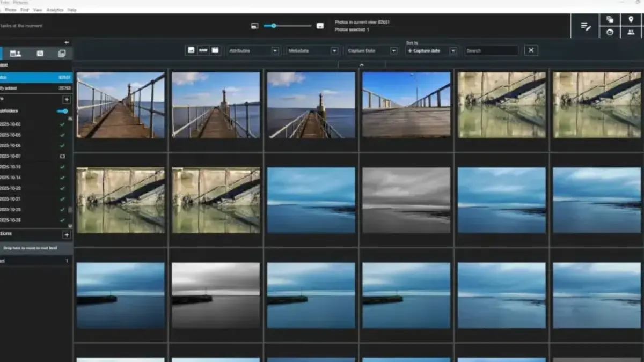The width and height of the screenshot is (644, 362).
Task: Adjust the thumbnail size slider
Action: coord(274,26)
